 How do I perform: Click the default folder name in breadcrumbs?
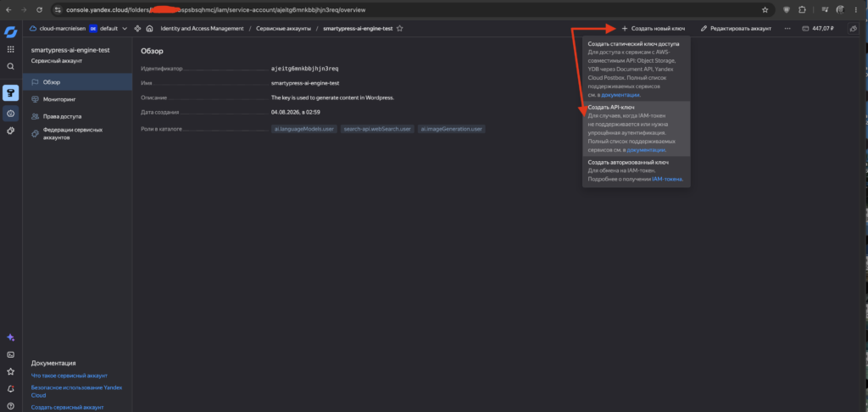pos(108,28)
